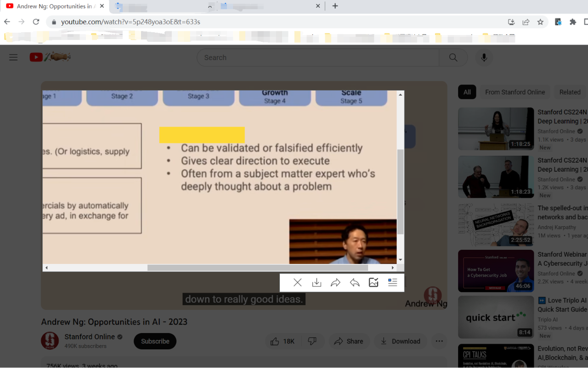Open more actions for the video

[439, 341]
